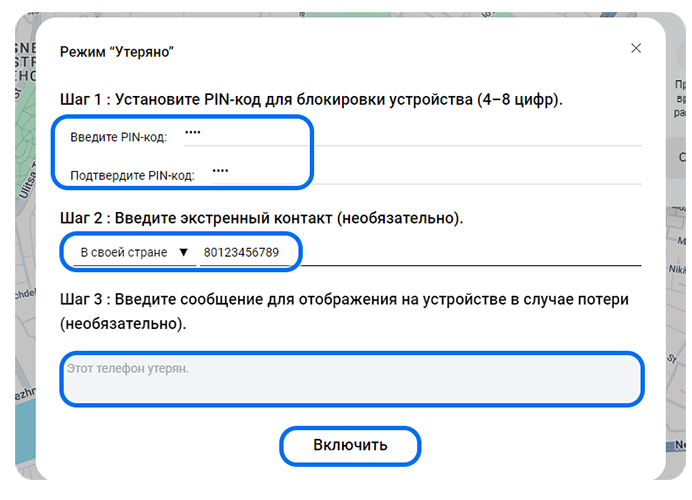This screenshot has width=692, height=500.
Task: Click the "Этот телефон утерян." message box
Action: pyautogui.click(x=351, y=378)
